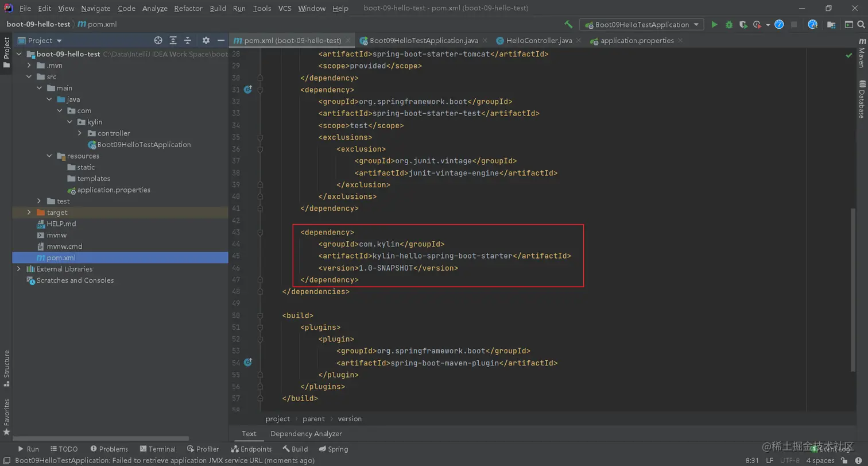
Task: Open the Refactor menu
Action: [x=188, y=9]
